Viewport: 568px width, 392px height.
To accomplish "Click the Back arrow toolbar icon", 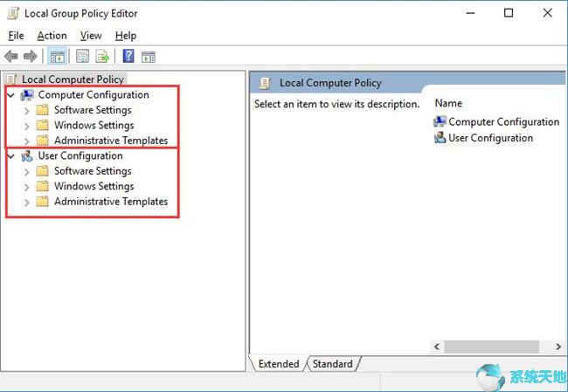I will 10,57.
